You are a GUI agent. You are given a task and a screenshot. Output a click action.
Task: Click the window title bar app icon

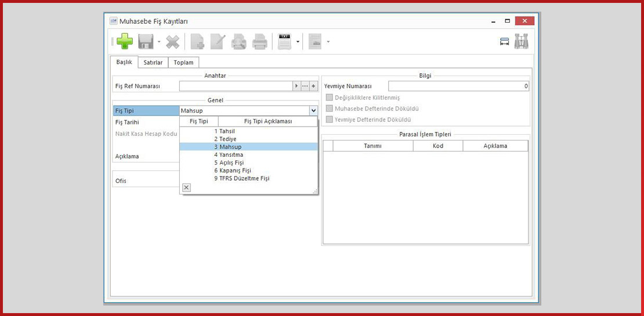tap(113, 21)
